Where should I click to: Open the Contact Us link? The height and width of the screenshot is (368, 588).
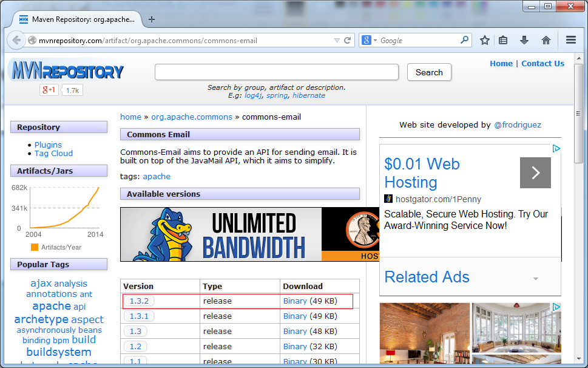coord(542,63)
